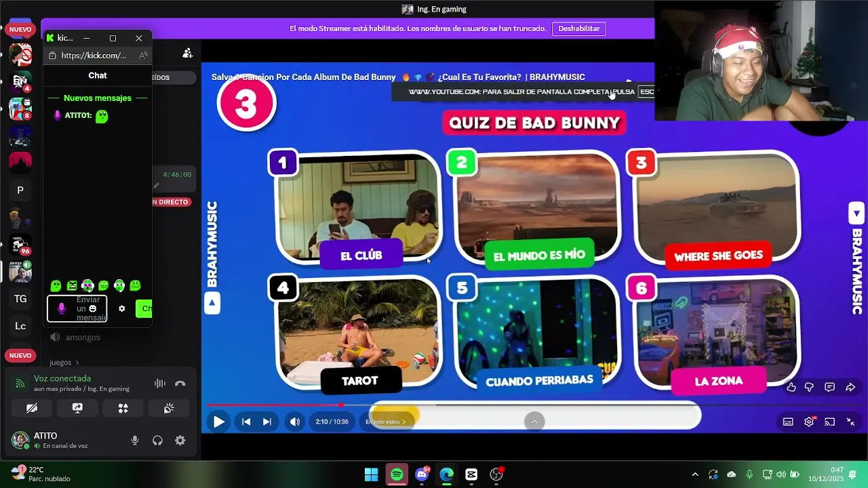Exit fullscreen in YouTube player
This screenshot has width=868, height=488.
[x=850, y=422]
